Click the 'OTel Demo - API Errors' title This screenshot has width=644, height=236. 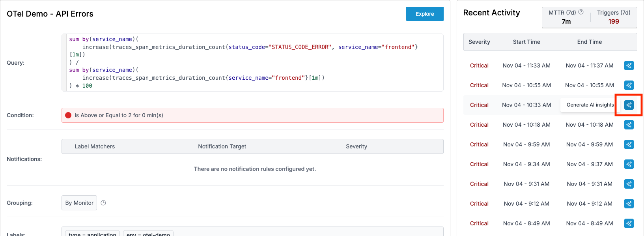pos(50,14)
